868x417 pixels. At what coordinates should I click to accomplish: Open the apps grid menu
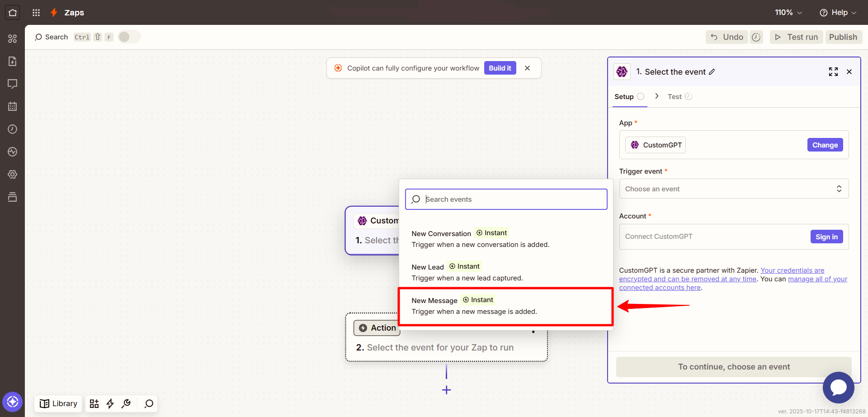(36, 13)
